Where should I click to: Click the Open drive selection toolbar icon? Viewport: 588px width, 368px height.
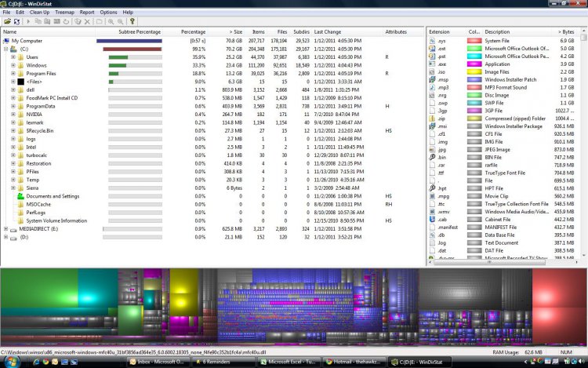(x=7, y=22)
